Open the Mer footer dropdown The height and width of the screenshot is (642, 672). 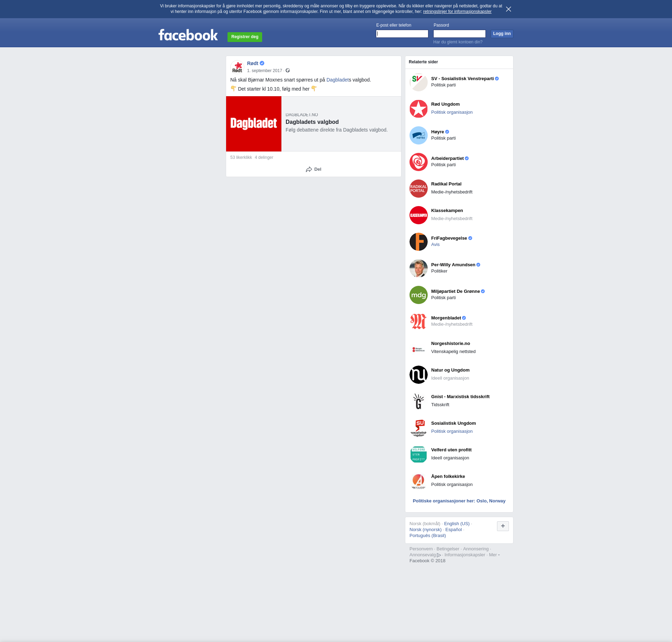pyautogui.click(x=494, y=555)
